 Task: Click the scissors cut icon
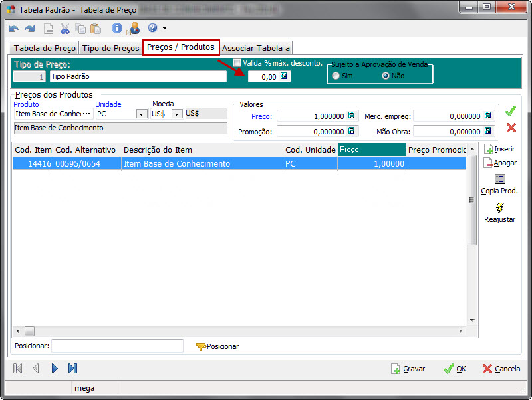click(65, 29)
